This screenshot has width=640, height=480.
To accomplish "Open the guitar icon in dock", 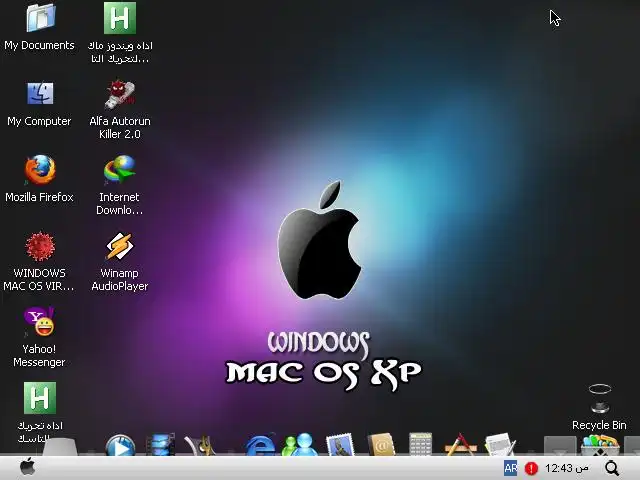I will tap(200, 446).
